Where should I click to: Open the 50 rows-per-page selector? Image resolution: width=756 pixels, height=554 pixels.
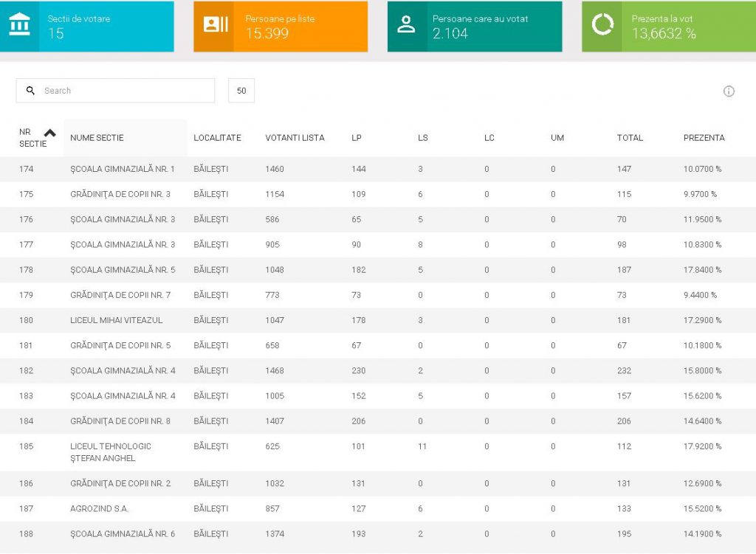tap(241, 91)
